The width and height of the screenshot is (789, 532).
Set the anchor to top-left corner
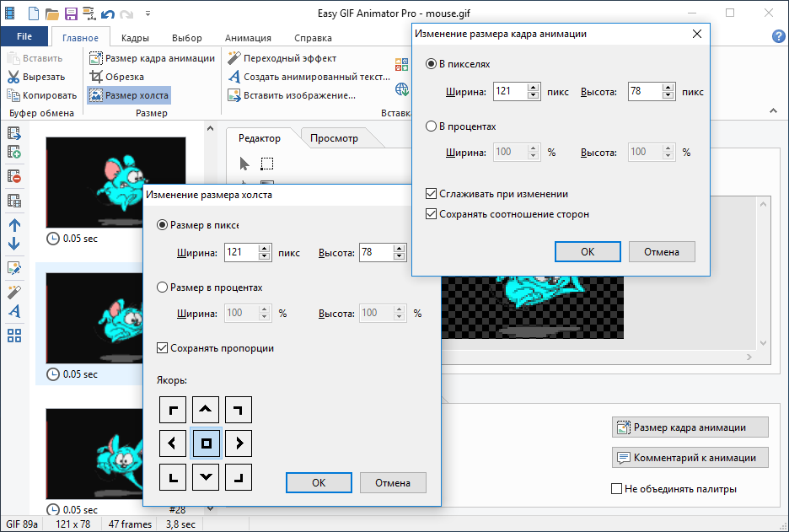click(x=173, y=410)
